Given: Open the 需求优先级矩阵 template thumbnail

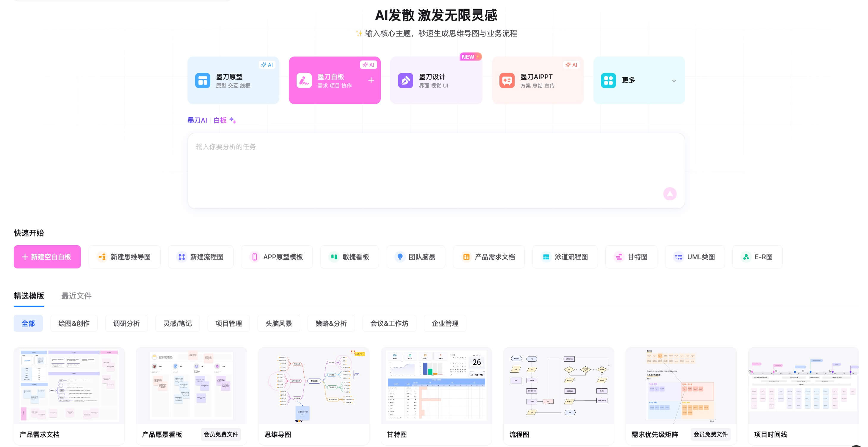Looking at the screenshot, I should pos(681,386).
